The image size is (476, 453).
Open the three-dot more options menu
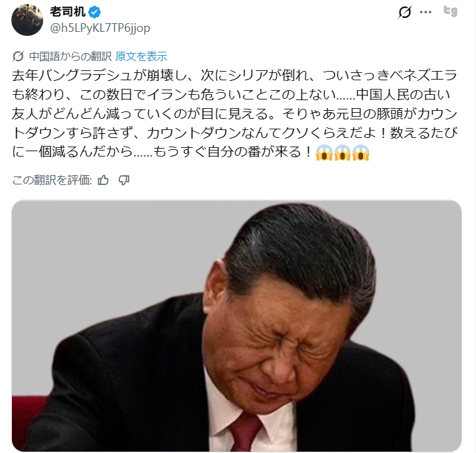426,12
